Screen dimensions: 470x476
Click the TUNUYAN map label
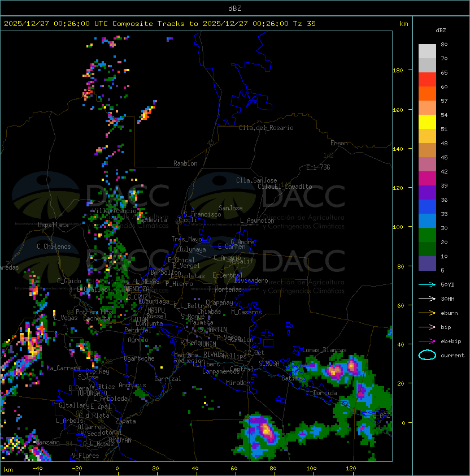click(120, 440)
